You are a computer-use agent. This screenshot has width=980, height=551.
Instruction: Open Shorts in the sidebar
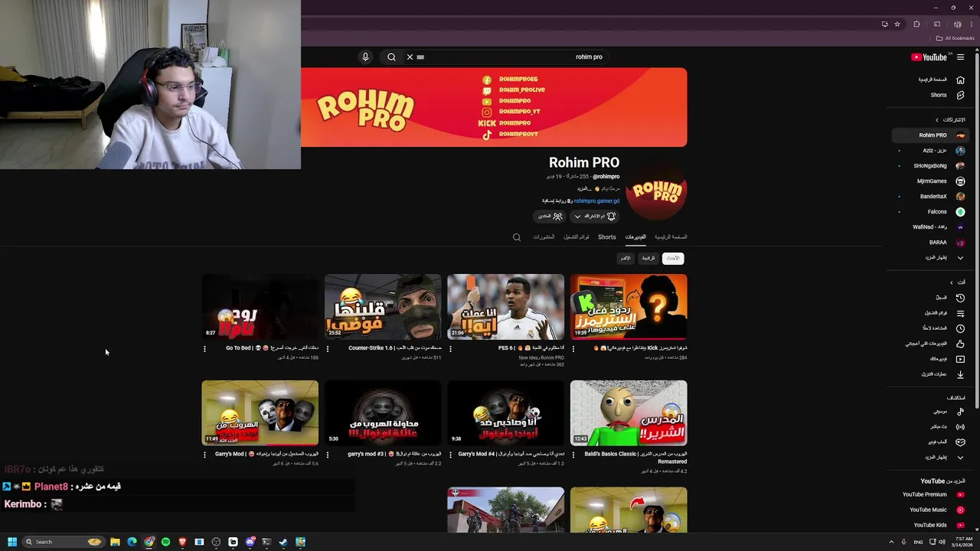[941, 95]
